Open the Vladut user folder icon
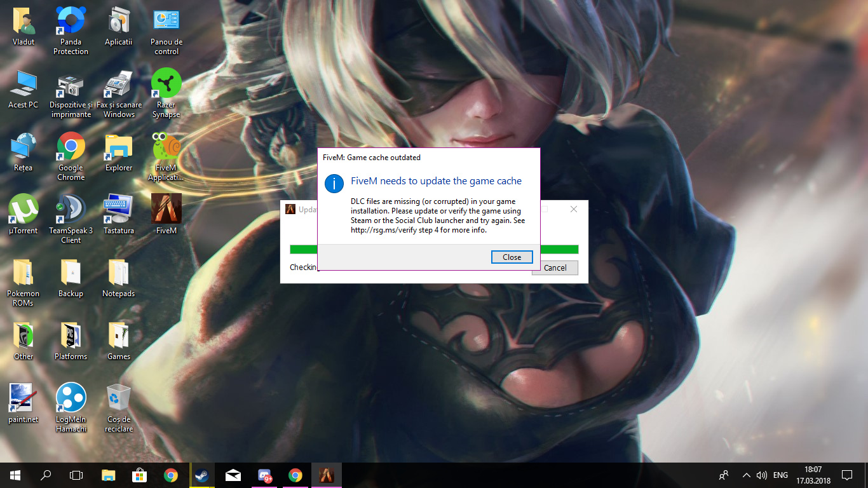This screenshot has height=488, width=868. pos(24,27)
